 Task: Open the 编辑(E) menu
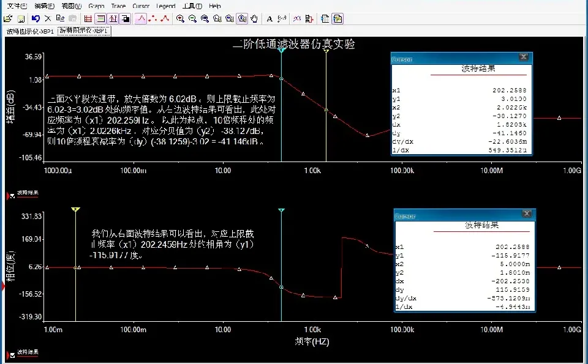pyautogui.click(x=44, y=6)
